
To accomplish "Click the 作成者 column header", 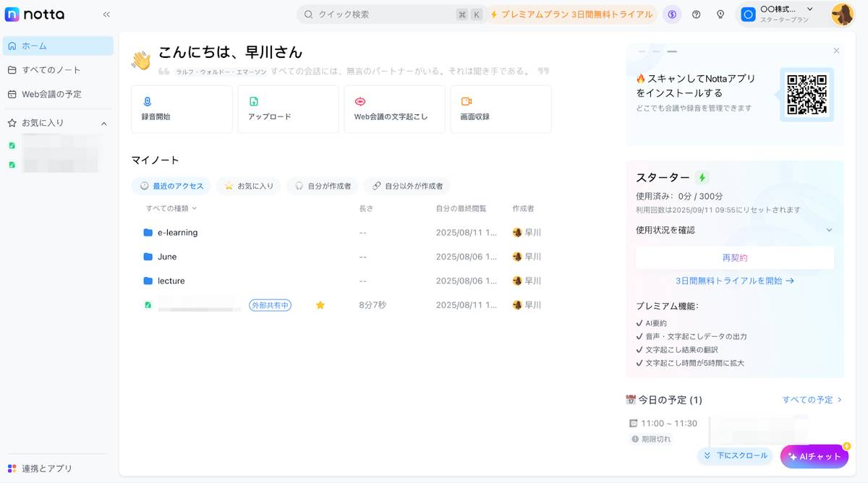I will tap(523, 208).
